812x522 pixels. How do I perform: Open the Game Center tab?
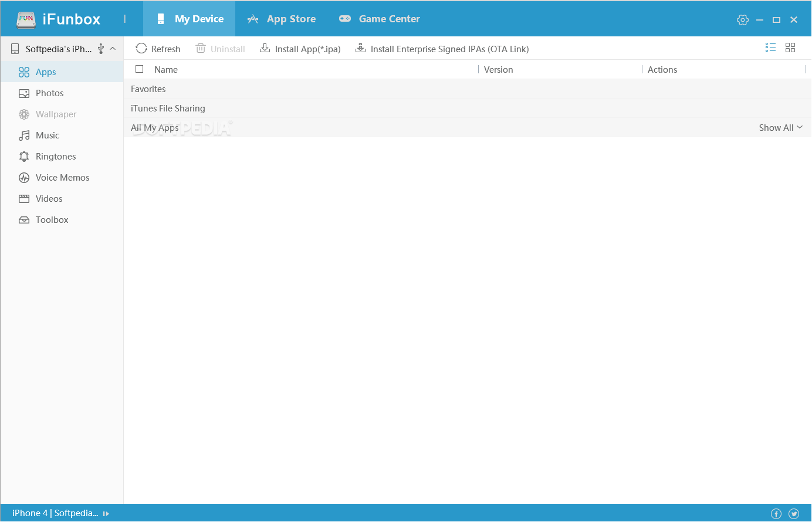pos(380,19)
